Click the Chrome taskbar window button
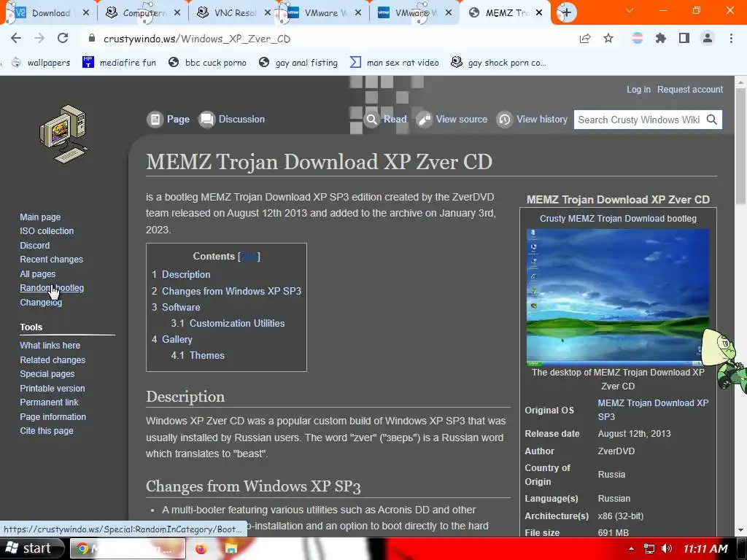Screen dimensions: 747x560 pyautogui.click(x=128, y=548)
